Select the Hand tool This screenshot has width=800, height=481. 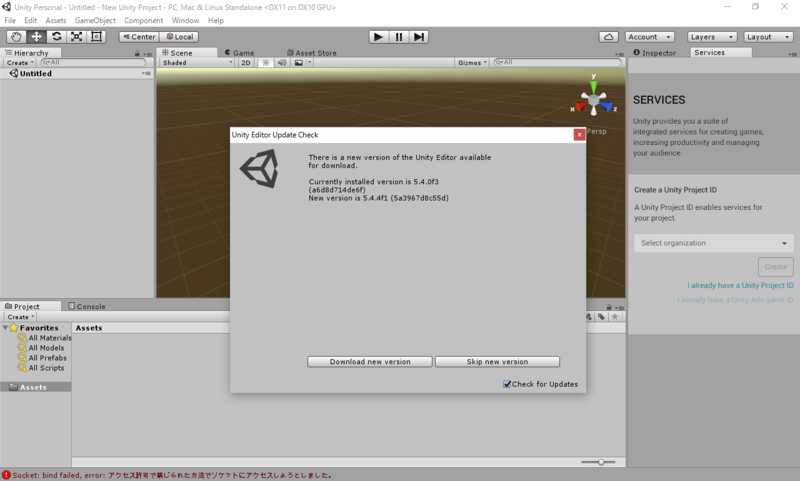tap(16, 37)
